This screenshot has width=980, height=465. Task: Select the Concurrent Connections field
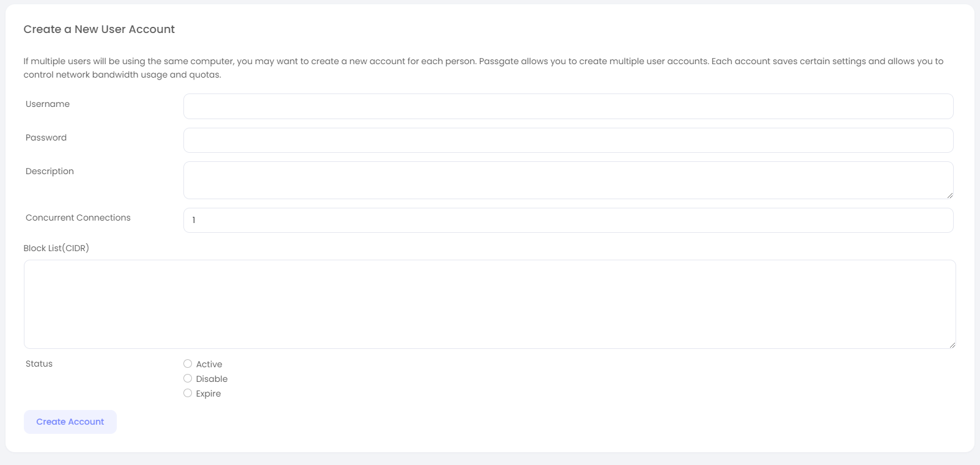[x=568, y=220]
